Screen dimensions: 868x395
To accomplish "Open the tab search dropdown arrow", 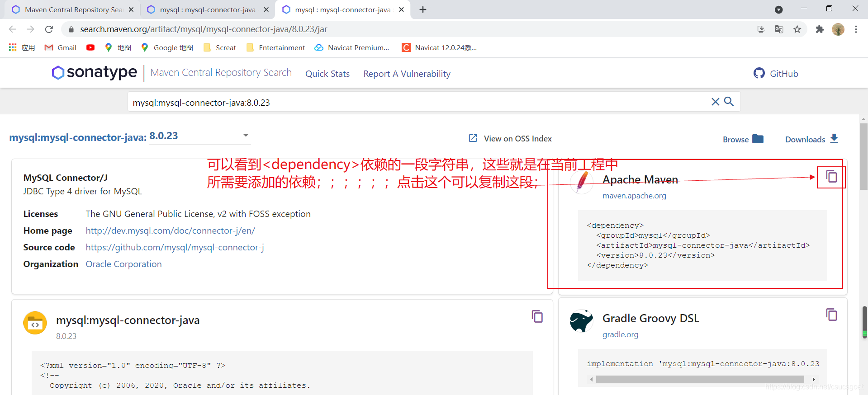I will click(x=778, y=9).
